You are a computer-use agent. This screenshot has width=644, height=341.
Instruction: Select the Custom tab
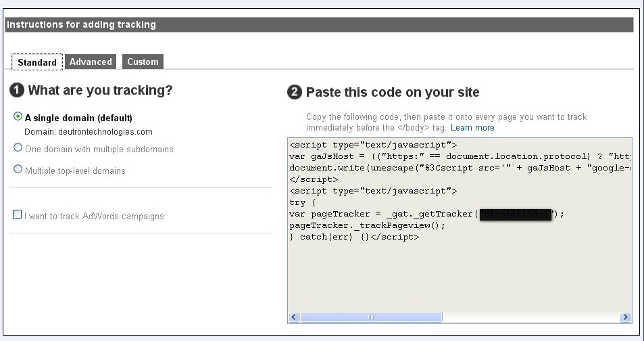(x=143, y=62)
